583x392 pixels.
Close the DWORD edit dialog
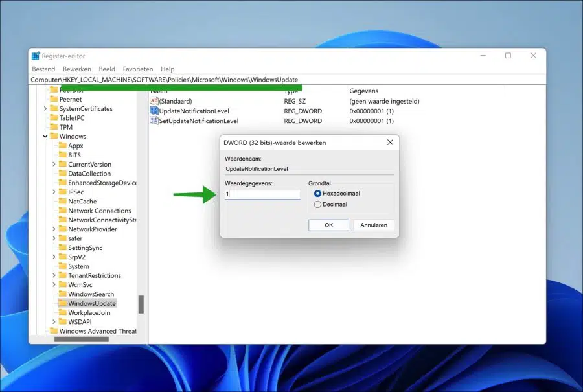point(390,143)
